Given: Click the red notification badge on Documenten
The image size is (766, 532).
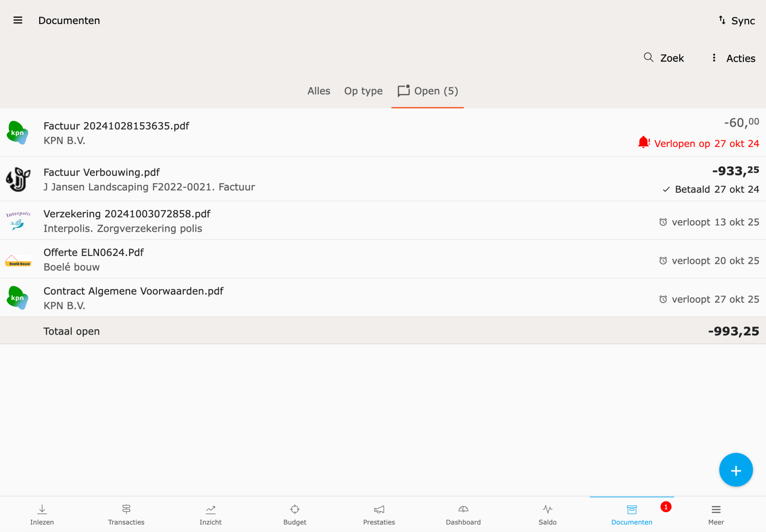Looking at the screenshot, I should pos(666,507).
